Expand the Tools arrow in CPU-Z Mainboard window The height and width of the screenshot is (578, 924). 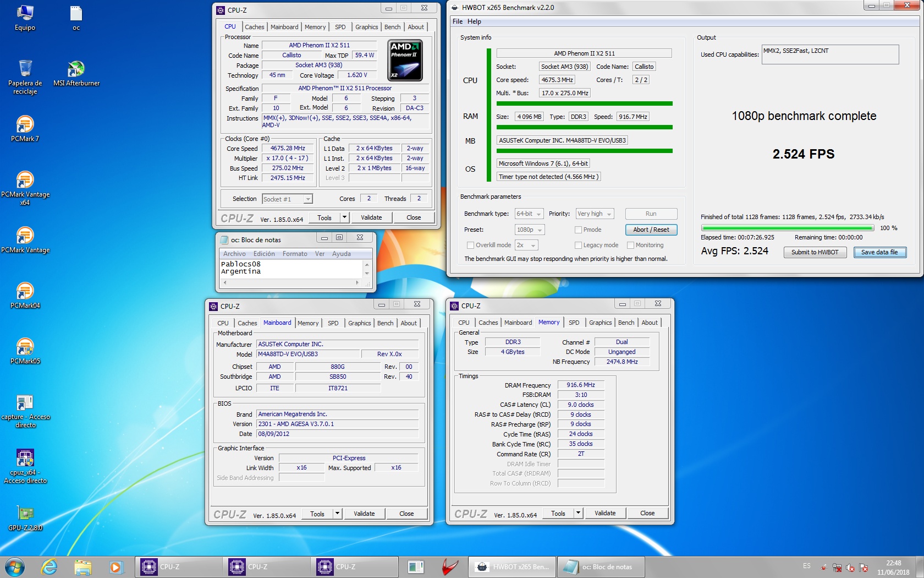pyautogui.click(x=337, y=514)
